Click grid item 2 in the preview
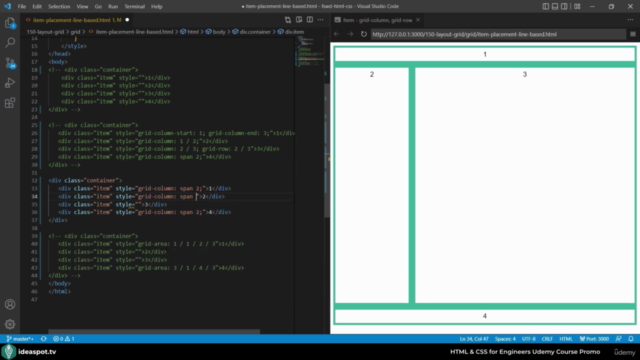The image size is (640, 360). pos(372,185)
